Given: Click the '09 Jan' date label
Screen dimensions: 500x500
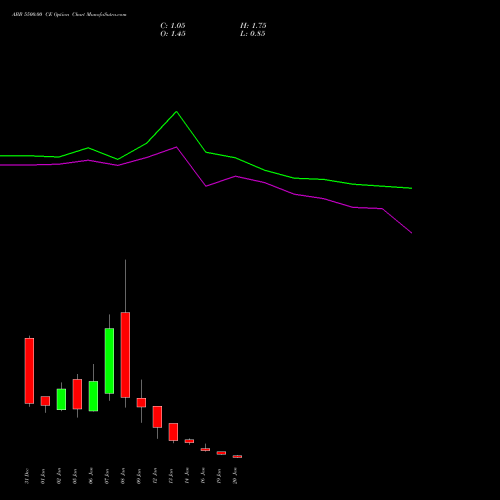Looking at the screenshot, I should click(139, 476).
